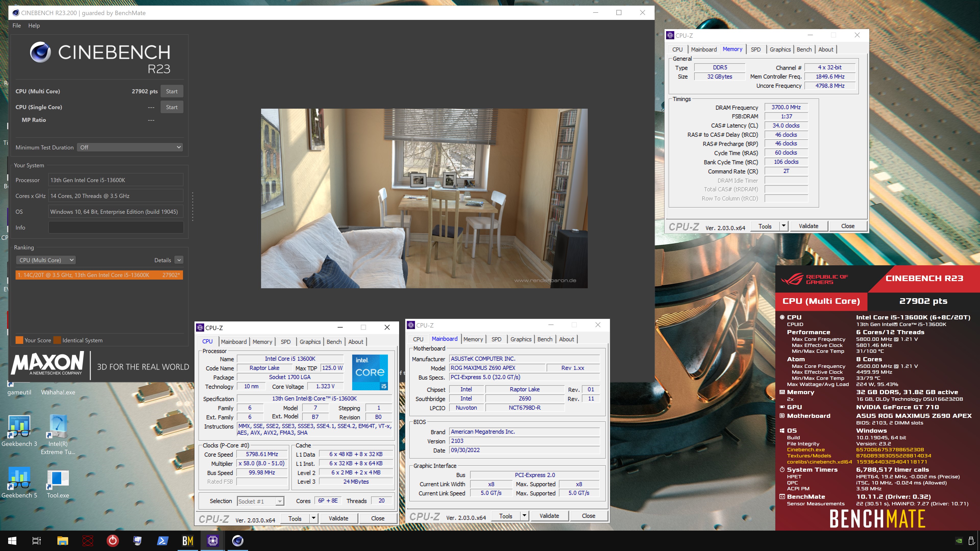Image resolution: width=980 pixels, height=551 pixels.
Task: Select the 13600K ranking entry row
Action: pyautogui.click(x=99, y=275)
